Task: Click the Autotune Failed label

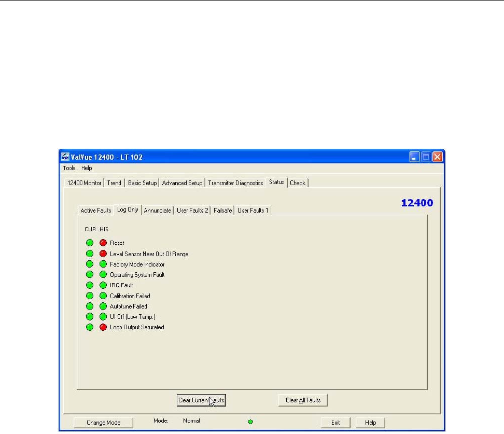Action: pyautogui.click(x=128, y=306)
